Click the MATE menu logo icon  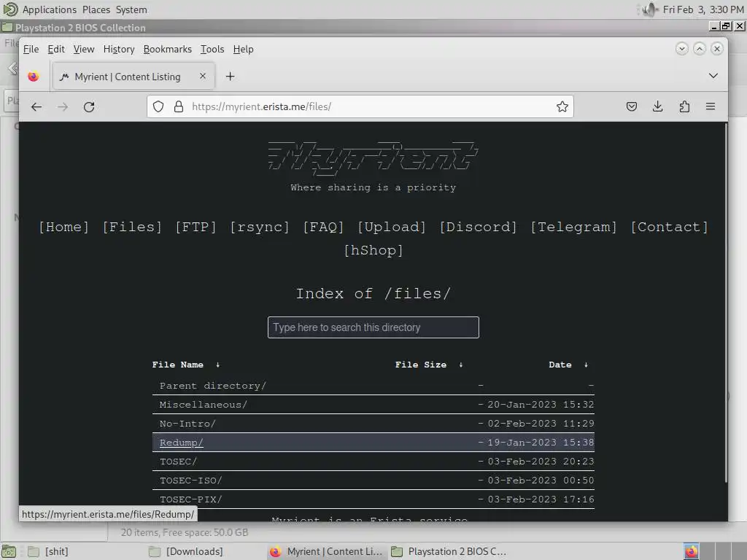click(x=10, y=9)
